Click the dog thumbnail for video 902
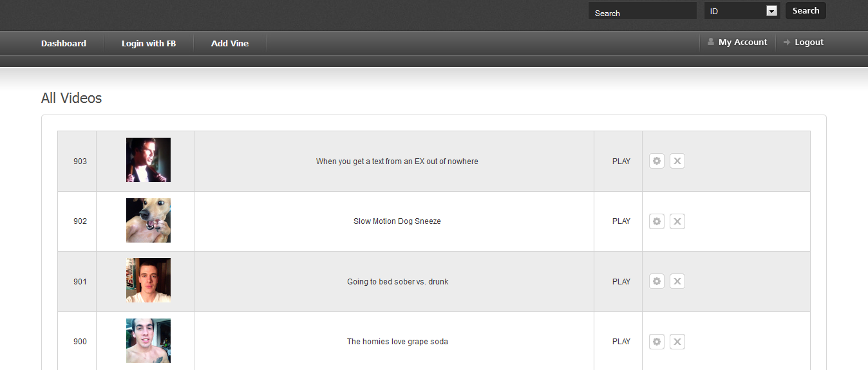 click(x=148, y=220)
